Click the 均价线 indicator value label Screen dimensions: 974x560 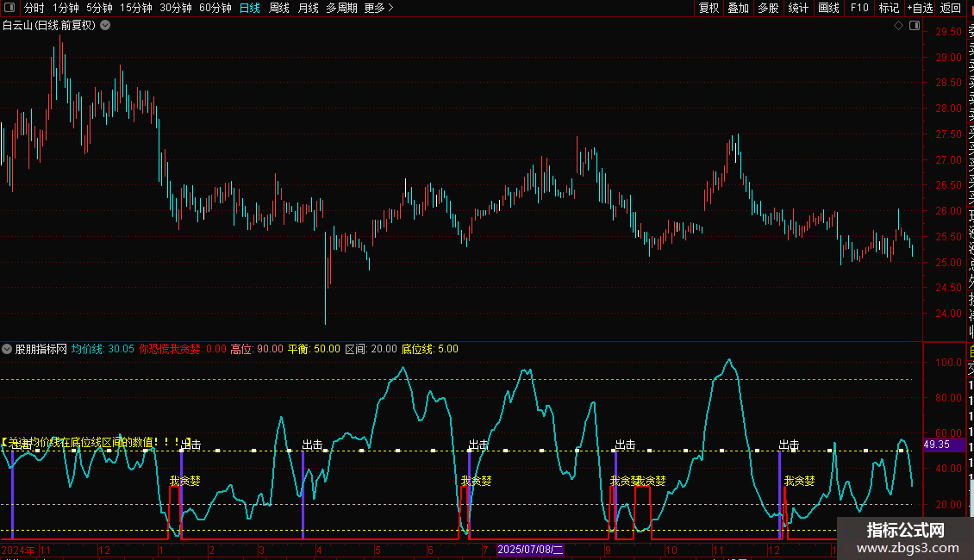[x=103, y=349]
